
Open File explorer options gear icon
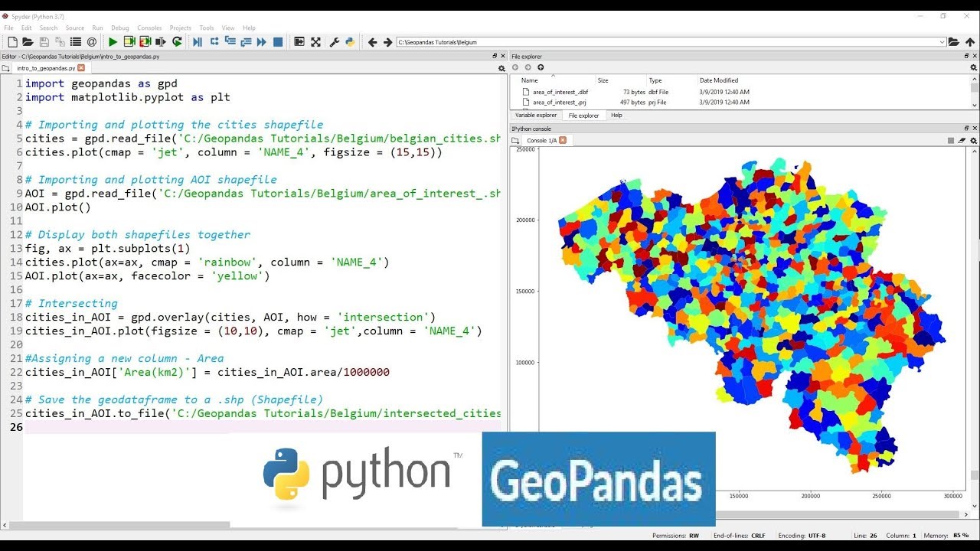pos(974,67)
